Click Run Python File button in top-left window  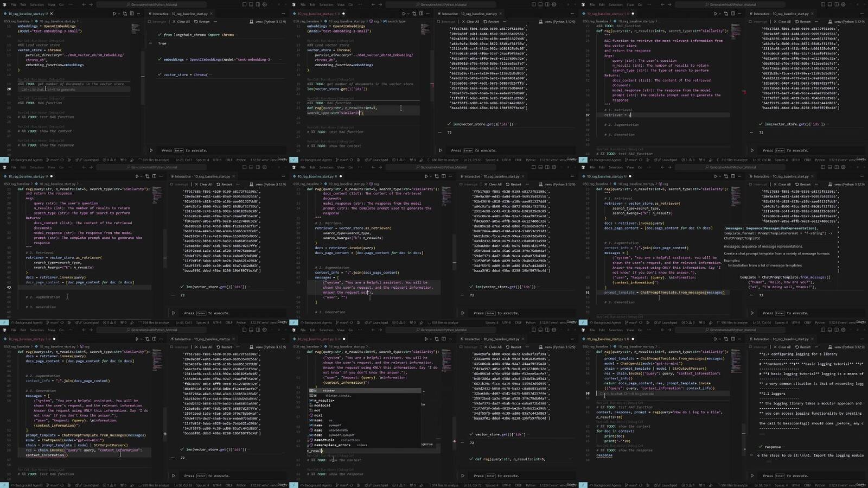point(114,14)
